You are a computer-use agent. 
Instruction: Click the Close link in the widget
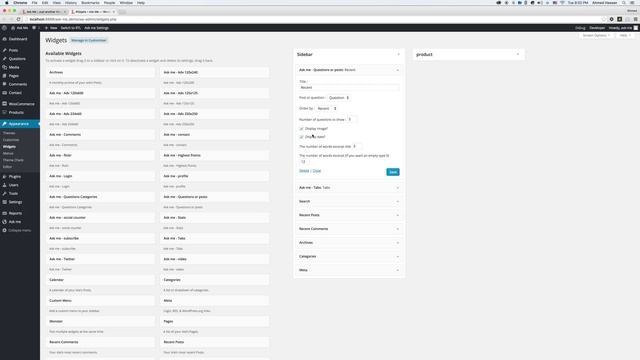pyautogui.click(x=317, y=171)
